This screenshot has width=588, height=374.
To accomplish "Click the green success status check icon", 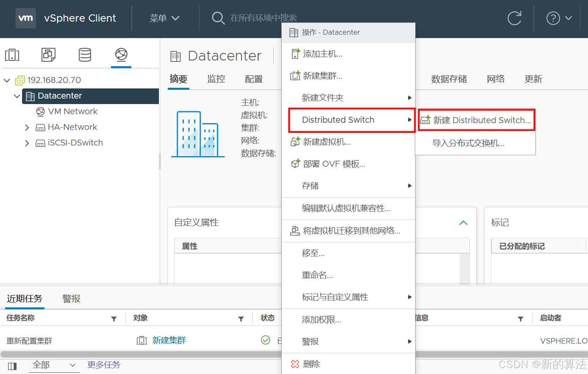I will click(266, 340).
